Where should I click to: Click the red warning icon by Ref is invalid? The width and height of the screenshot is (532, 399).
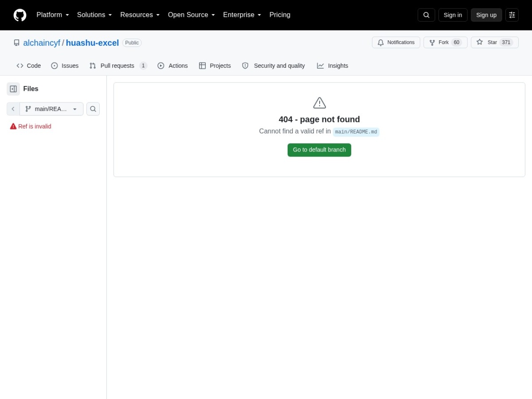(x=13, y=126)
